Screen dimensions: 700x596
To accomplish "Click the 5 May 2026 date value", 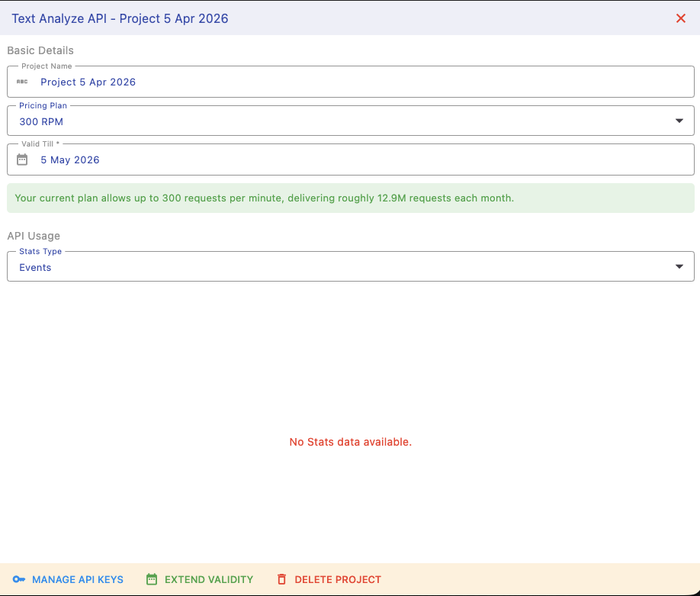I will (x=70, y=160).
